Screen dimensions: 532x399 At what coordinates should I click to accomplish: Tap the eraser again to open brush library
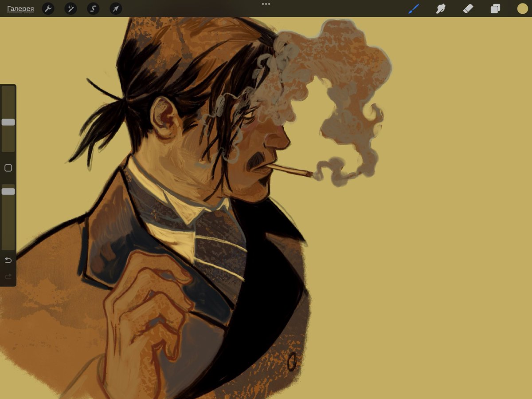pyautogui.click(x=468, y=8)
